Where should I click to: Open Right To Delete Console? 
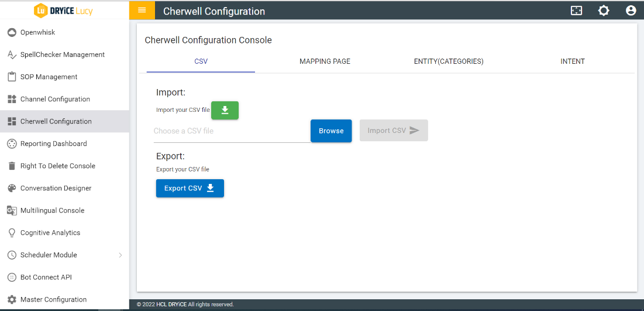[64, 166]
